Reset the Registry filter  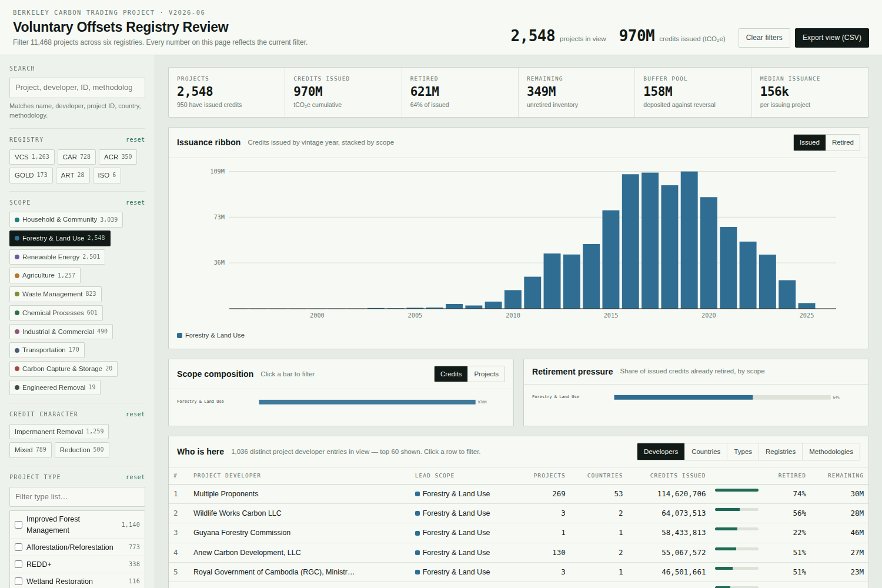point(135,139)
